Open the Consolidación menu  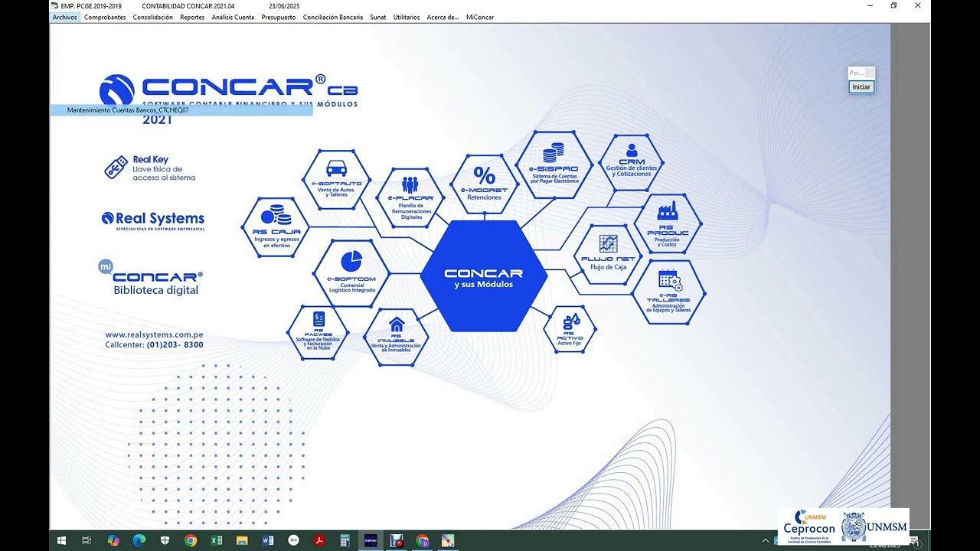(153, 17)
